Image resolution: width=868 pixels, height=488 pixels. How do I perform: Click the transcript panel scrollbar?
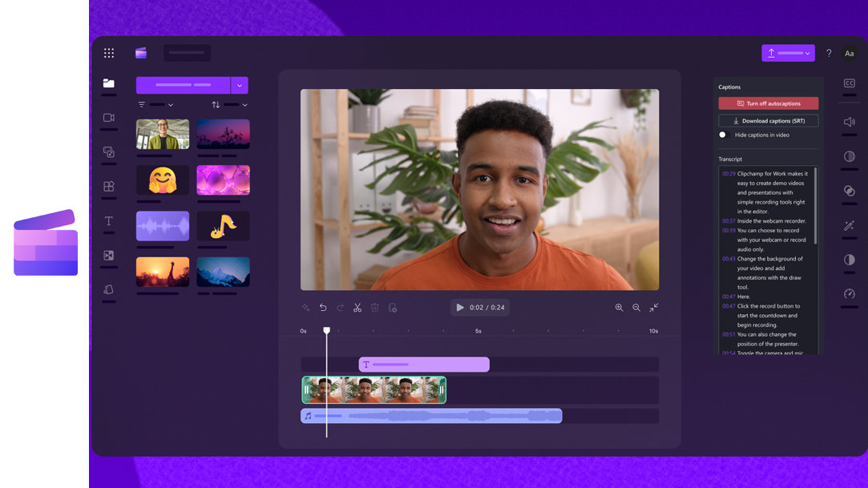click(x=815, y=205)
